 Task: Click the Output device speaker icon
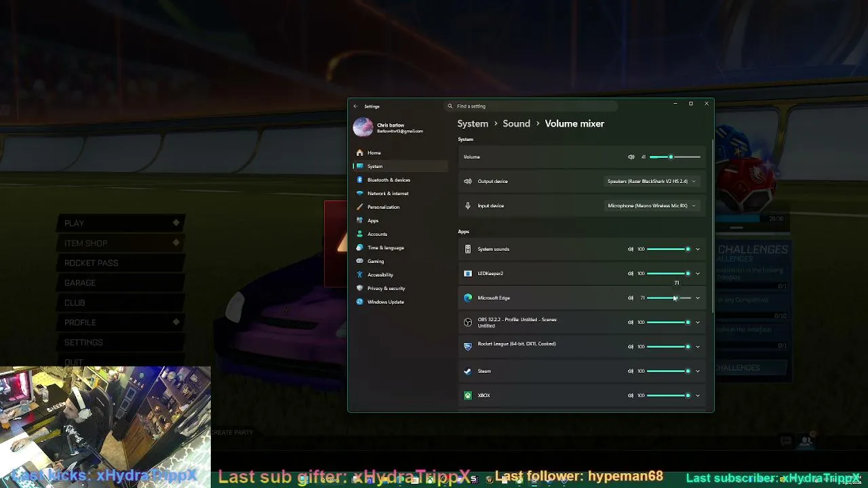(x=468, y=182)
